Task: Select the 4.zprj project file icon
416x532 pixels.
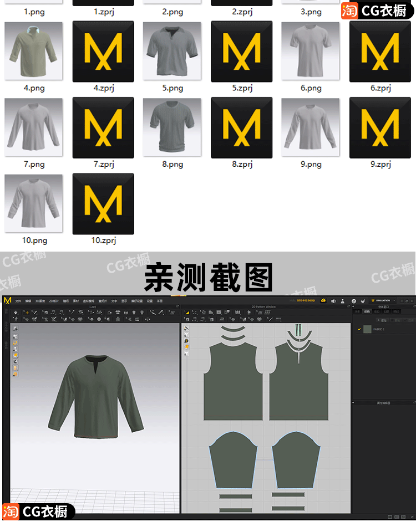Action: coord(103,51)
